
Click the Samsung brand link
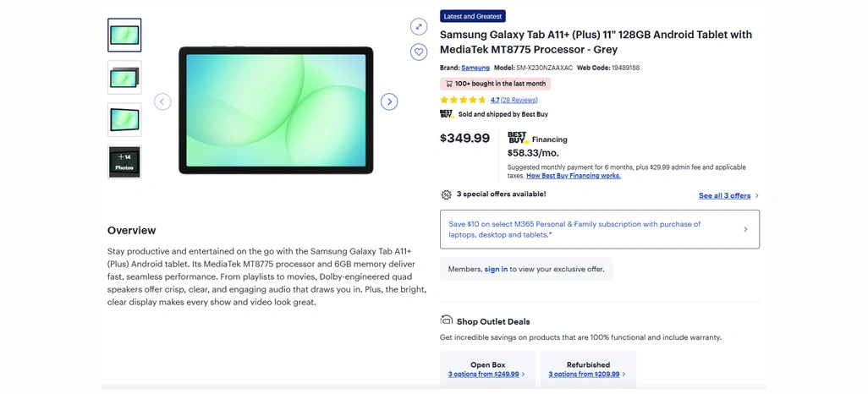tap(475, 68)
